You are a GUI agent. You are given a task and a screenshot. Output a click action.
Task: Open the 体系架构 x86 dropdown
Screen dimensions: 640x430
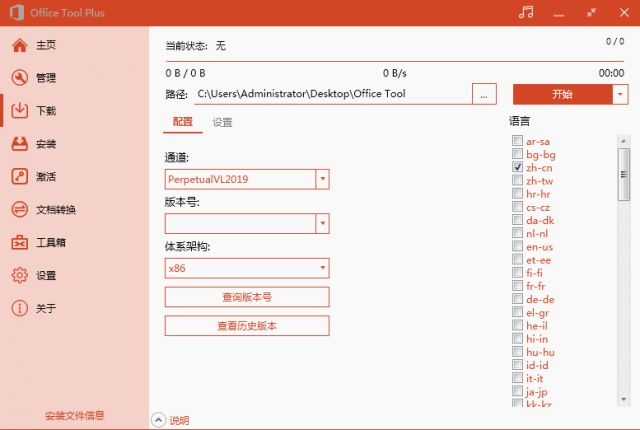point(247,268)
